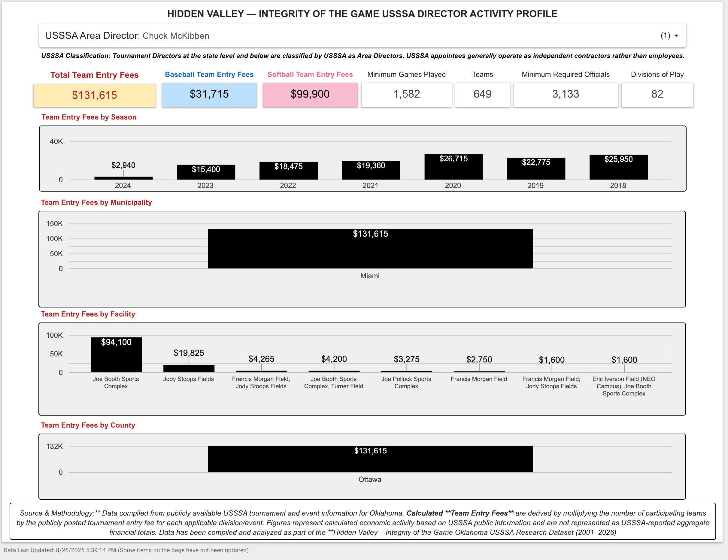This screenshot has width=728, height=560.
Task: Click the '2020' axis label in season chart
Action: 453,186
